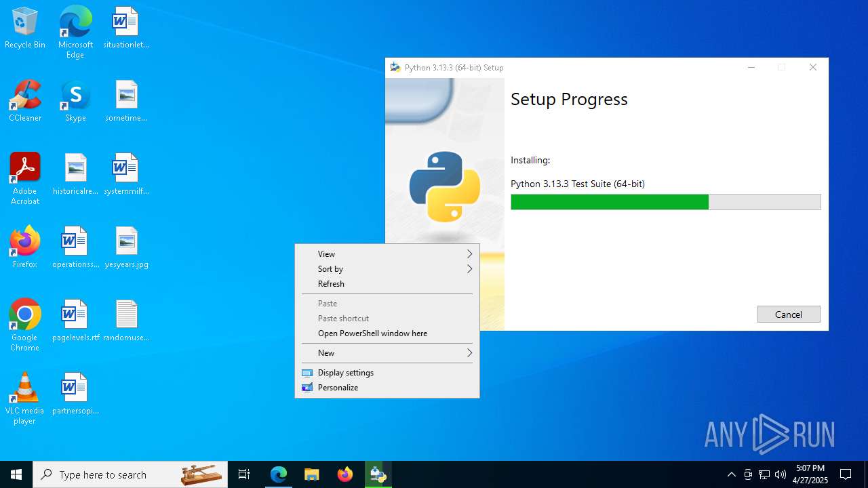Select the historicalre... image file icon

[75, 175]
